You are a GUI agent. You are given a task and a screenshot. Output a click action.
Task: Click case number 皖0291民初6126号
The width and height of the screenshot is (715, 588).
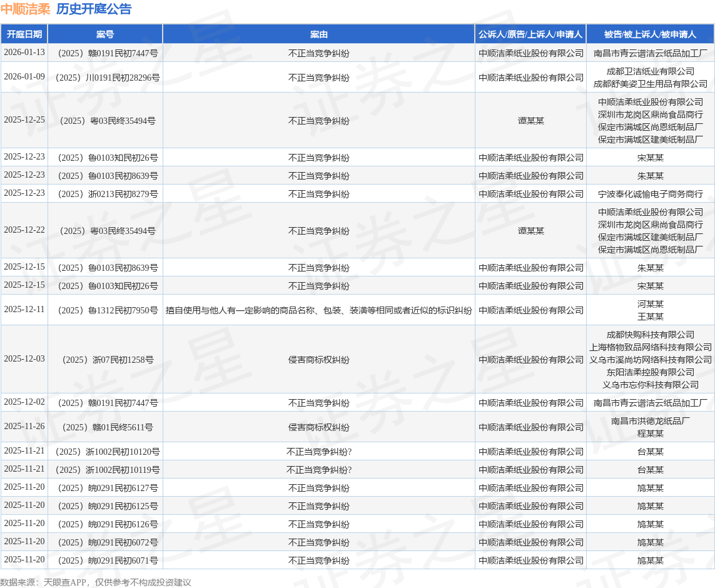[108, 525]
